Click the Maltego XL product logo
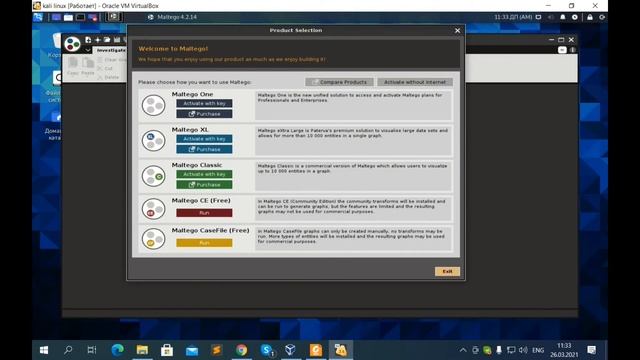Image resolution: width=640 pixels, height=360 pixels. 153,140
